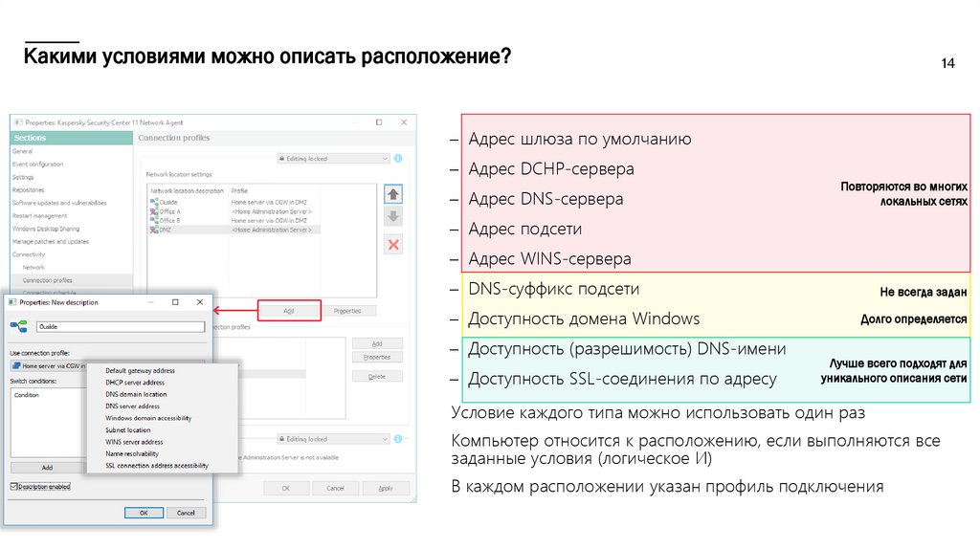
Task: Click the Outside network location icon
Action: pos(154,203)
